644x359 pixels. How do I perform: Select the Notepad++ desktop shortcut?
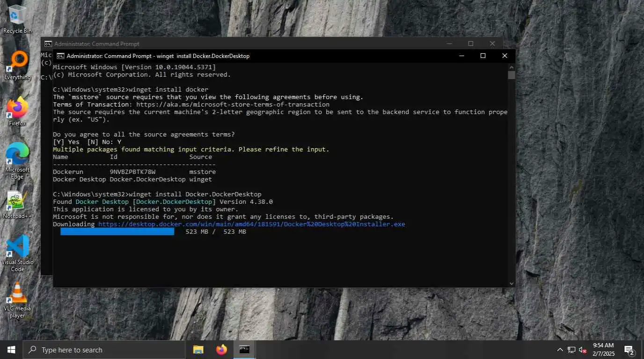pos(17,205)
